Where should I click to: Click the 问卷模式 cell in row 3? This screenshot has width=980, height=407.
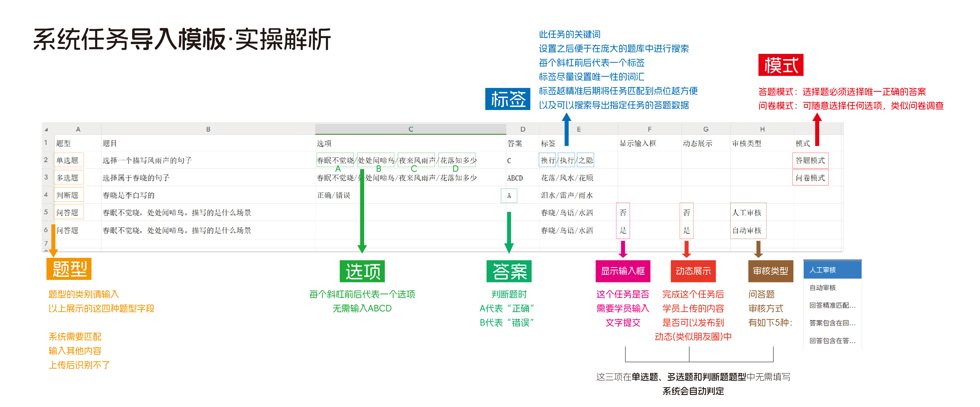tap(810, 178)
